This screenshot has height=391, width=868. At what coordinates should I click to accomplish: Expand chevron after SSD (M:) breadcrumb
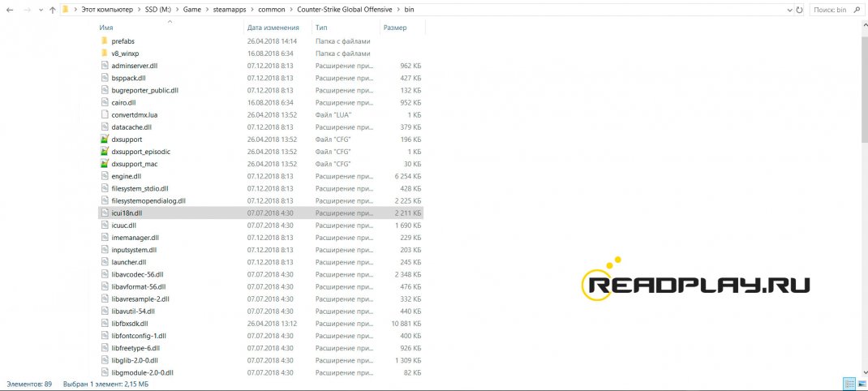(176, 10)
